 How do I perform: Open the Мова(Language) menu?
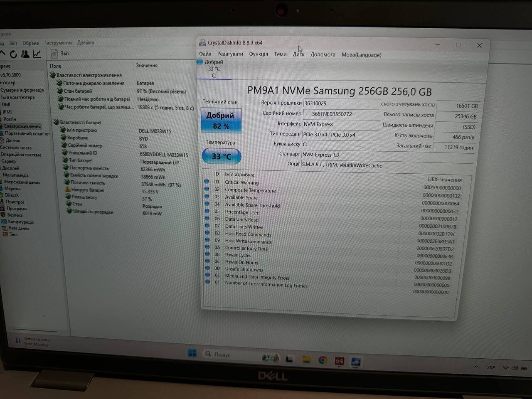click(x=361, y=55)
